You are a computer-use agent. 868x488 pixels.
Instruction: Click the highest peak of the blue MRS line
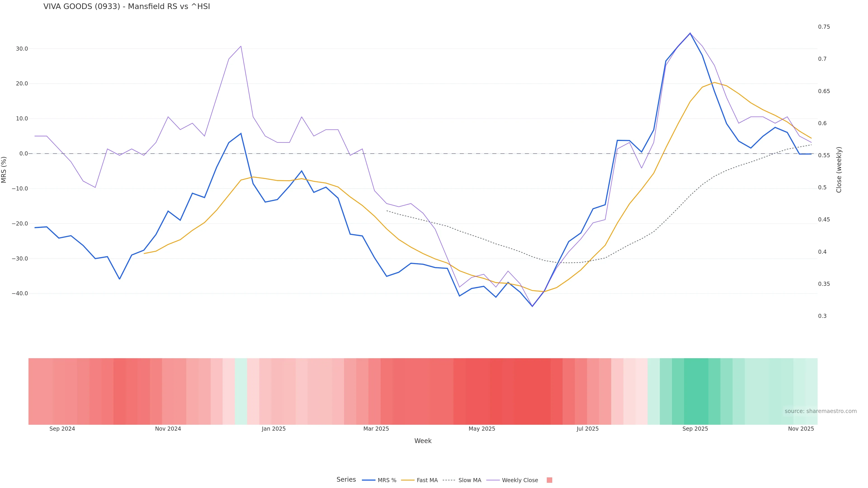click(690, 33)
